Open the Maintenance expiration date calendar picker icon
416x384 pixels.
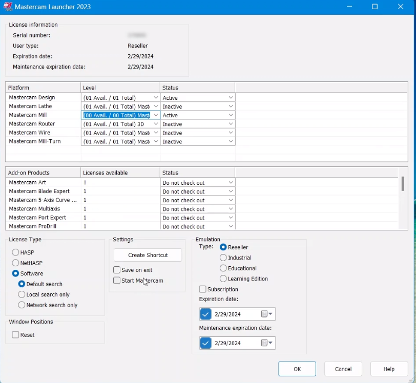pos(266,343)
